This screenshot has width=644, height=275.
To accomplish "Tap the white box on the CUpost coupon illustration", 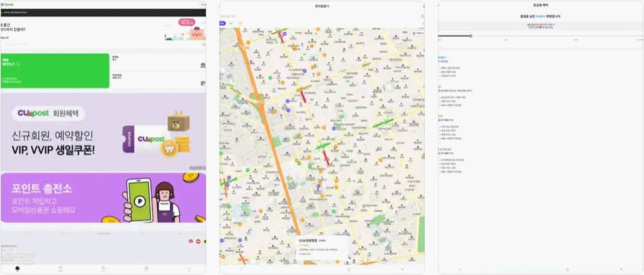I will [x=179, y=121].
